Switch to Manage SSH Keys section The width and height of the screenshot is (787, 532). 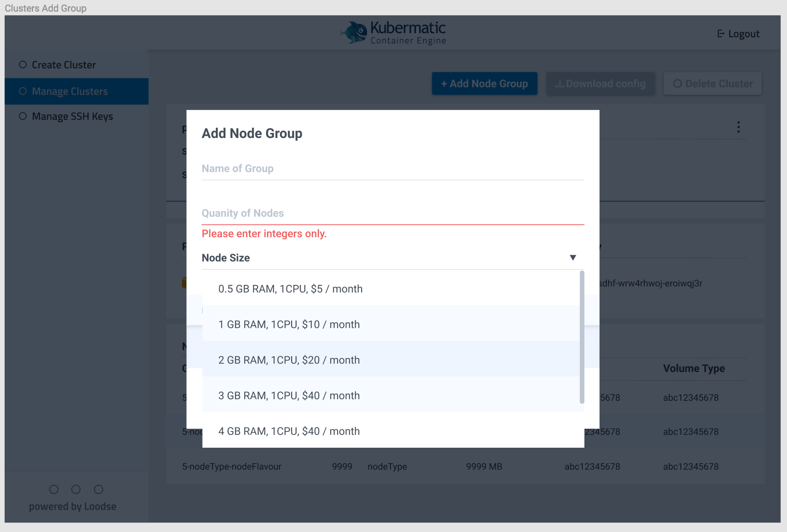(72, 116)
